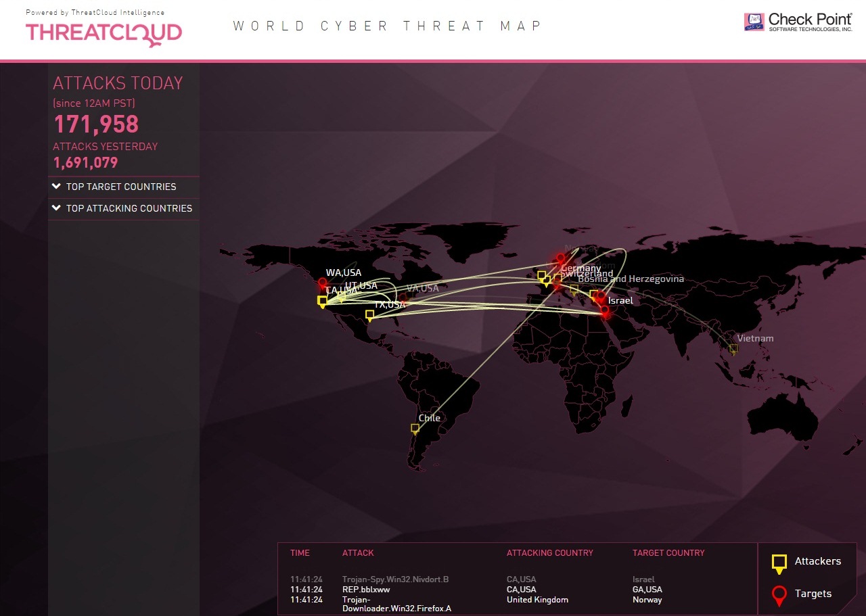The width and height of the screenshot is (866, 616).
Task: Click the TARGET COUNTRY column header
Action: tap(668, 553)
